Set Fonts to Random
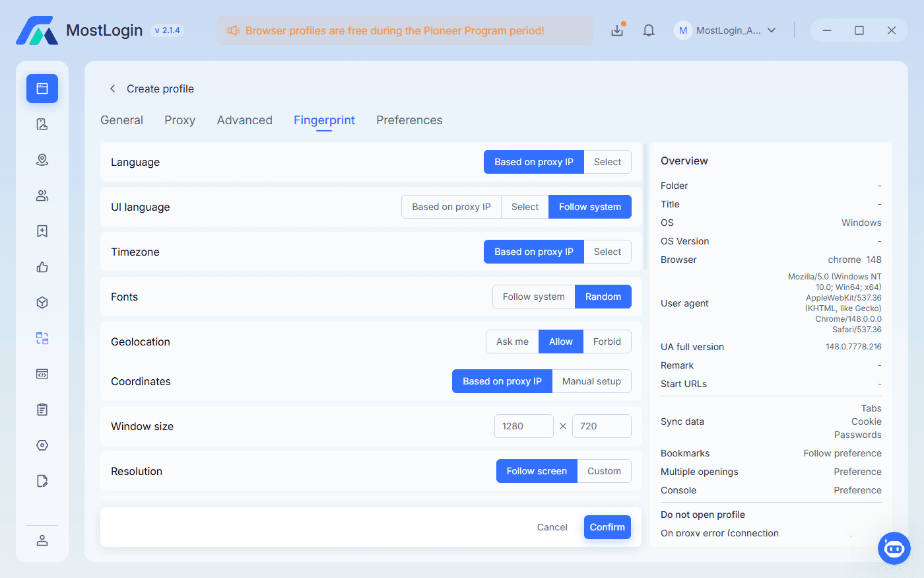924x578 pixels. tap(603, 297)
